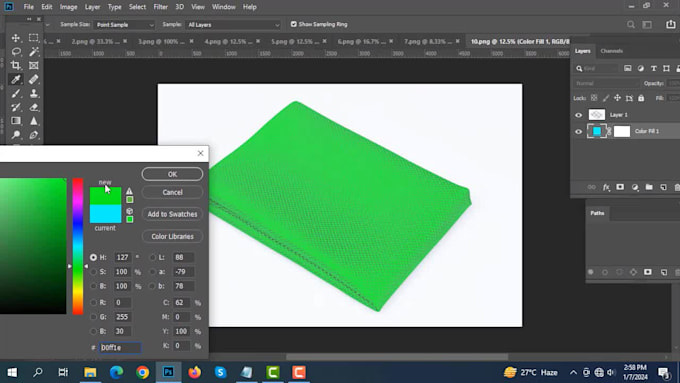Select the Rectangular Marquee tool
The image size is (680, 383).
point(33,38)
